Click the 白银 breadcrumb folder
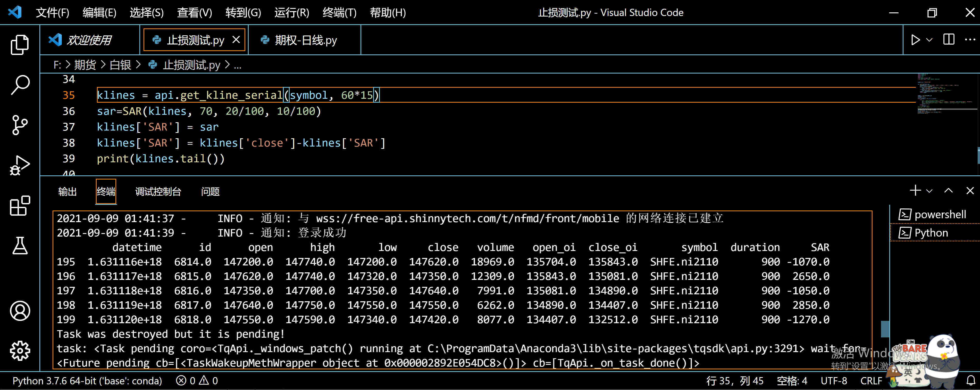 point(120,65)
